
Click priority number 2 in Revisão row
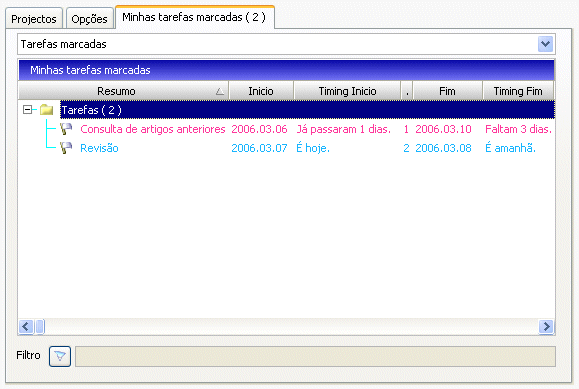click(x=406, y=148)
